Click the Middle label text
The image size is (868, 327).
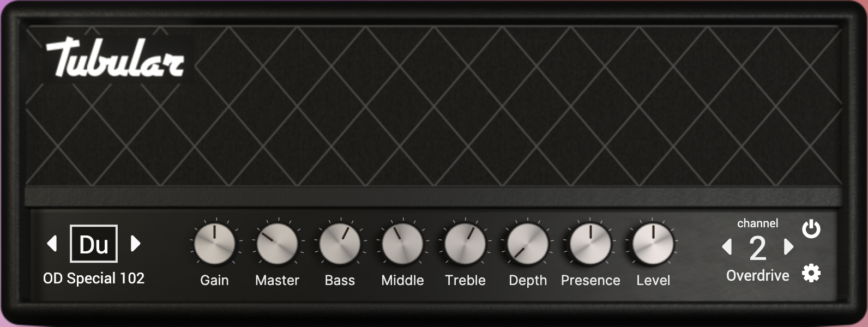[402, 280]
